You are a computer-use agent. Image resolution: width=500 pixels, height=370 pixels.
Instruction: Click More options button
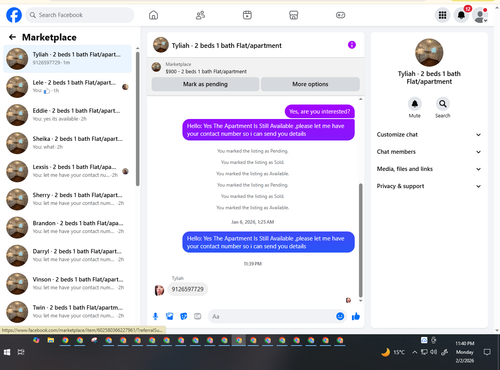point(310,84)
